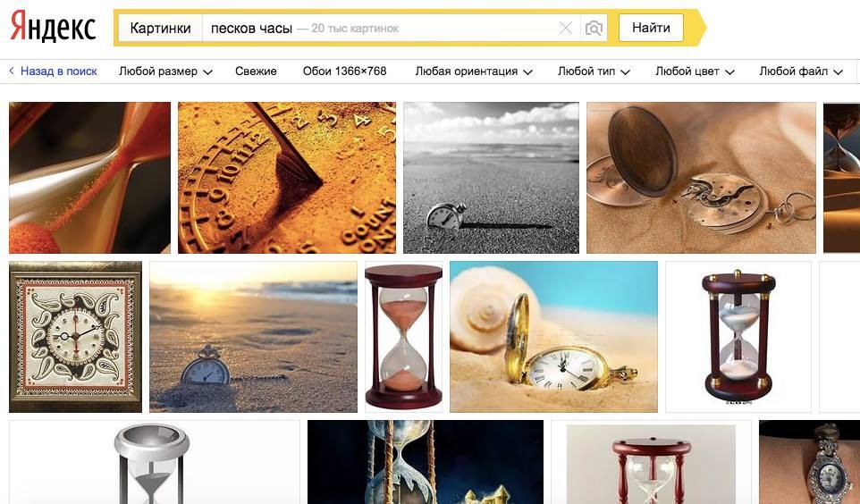Image resolution: width=860 pixels, height=504 pixels.
Task: Click the back arrow next to Назад в поиск
Action: coord(12,71)
